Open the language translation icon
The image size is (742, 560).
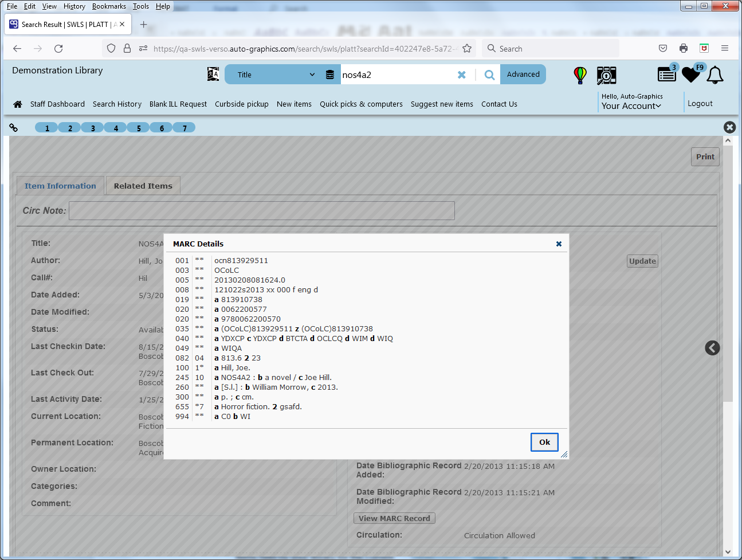213,74
